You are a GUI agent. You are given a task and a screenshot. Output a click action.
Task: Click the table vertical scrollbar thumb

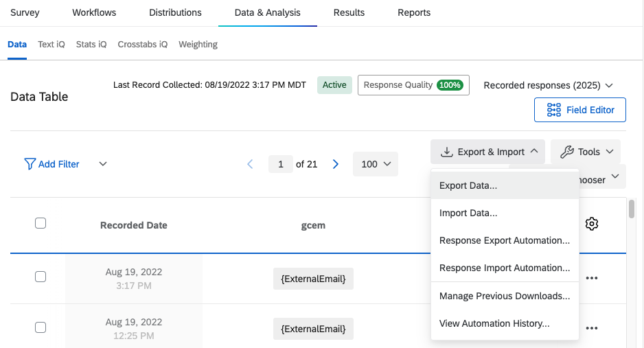(632, 209)
